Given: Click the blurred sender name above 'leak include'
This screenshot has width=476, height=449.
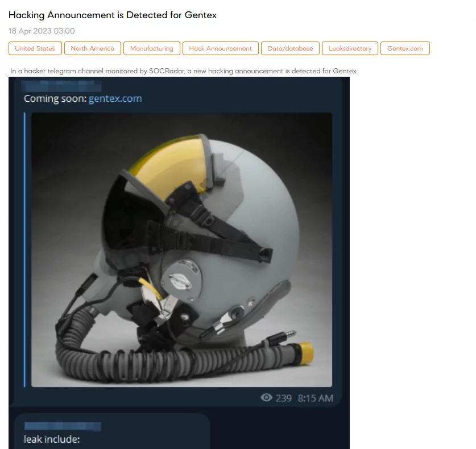Looking at the screenshot, I should point(63,426).
